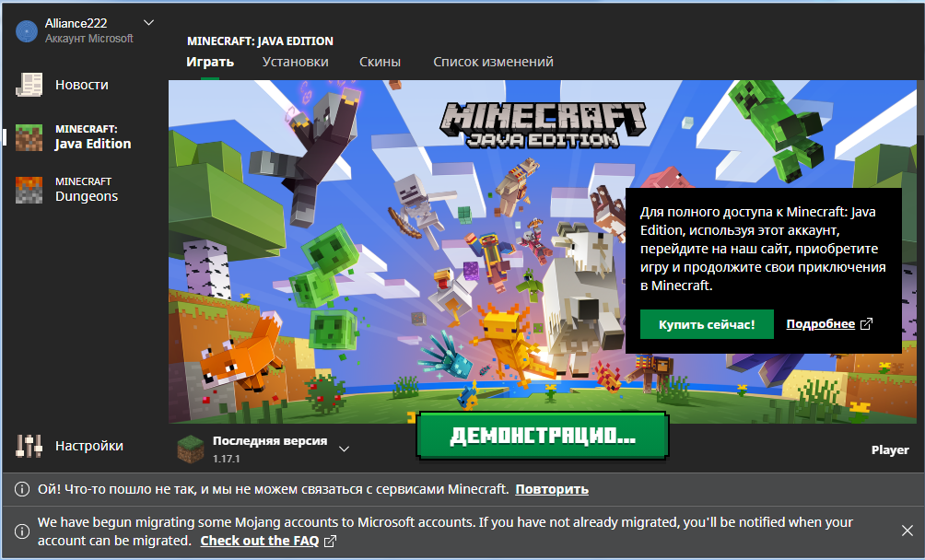Click the info icon beside the connection error
925x560 pixels.
(x=22, y=489)
